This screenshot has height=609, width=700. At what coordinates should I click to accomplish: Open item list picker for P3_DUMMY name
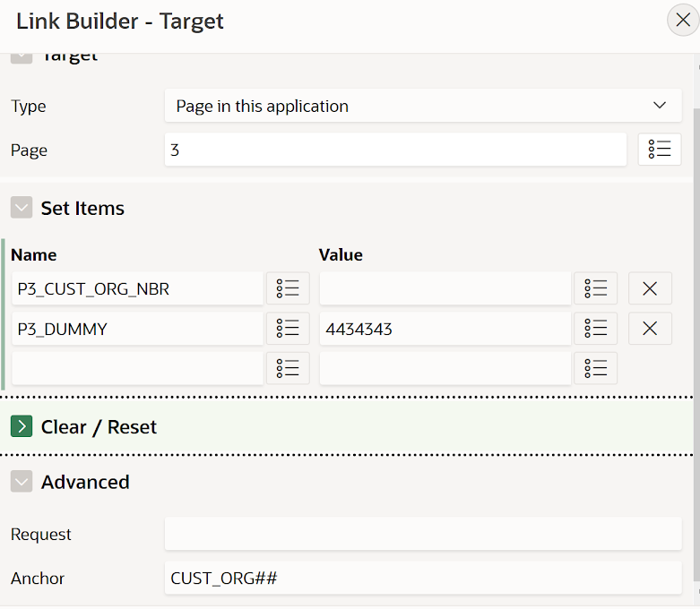288,329
